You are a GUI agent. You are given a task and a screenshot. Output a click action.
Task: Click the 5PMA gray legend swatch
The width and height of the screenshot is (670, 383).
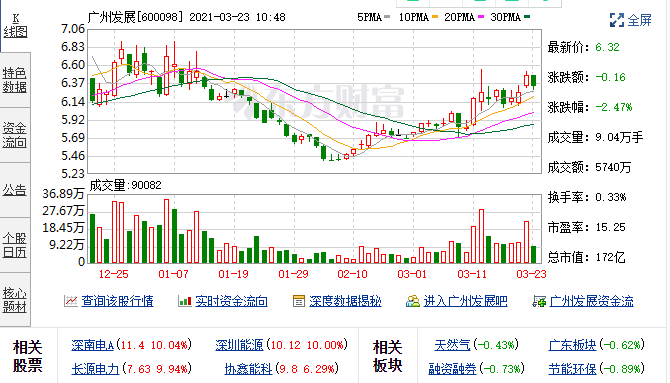387,17
